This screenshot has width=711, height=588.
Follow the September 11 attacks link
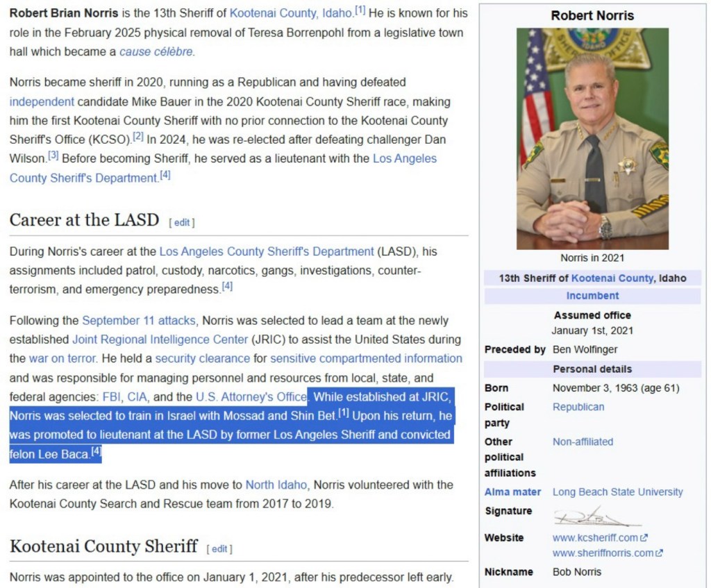(139, 321)
